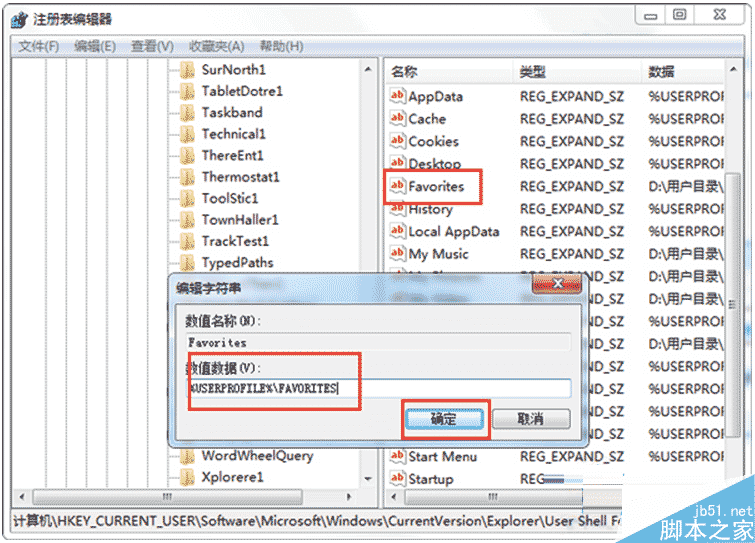Click the AppData string value icon
Viewport: 755px width, 543px height.
pyautogui.click(x=397, y=96)
